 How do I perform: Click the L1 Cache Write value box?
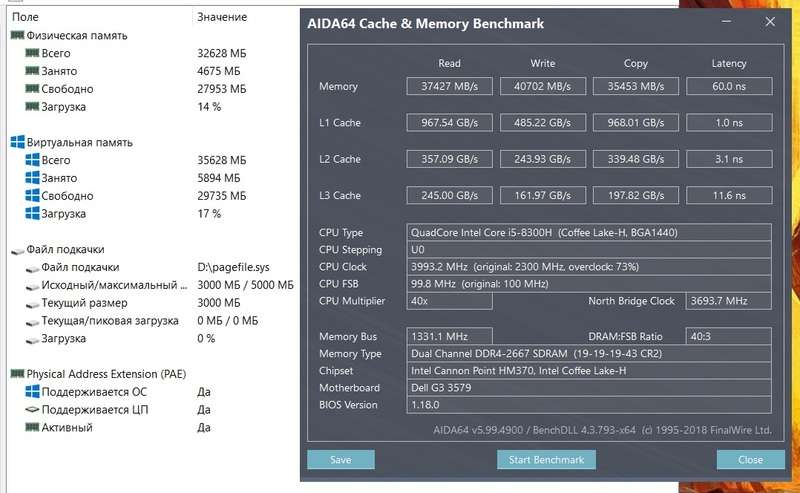543,122
